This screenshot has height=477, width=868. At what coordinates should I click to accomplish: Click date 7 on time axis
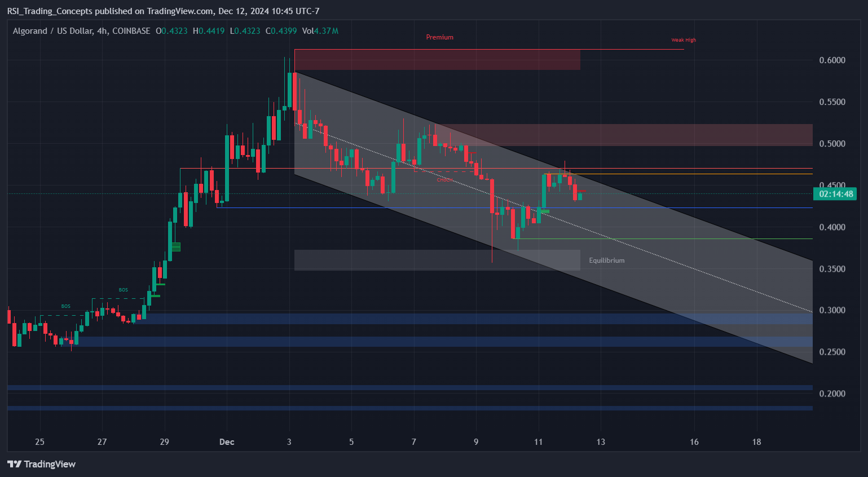pos(414,441)
